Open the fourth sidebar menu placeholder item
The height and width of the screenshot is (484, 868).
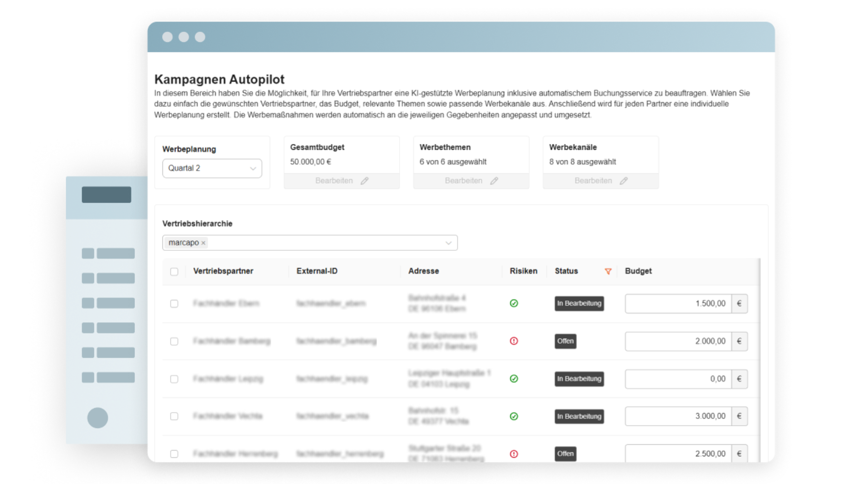click(108, 328)
